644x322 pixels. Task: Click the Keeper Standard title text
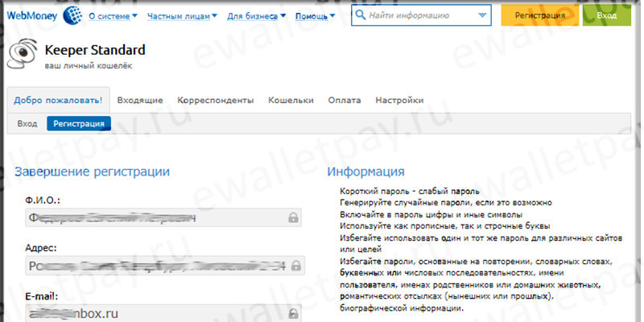tap(95, 50)
